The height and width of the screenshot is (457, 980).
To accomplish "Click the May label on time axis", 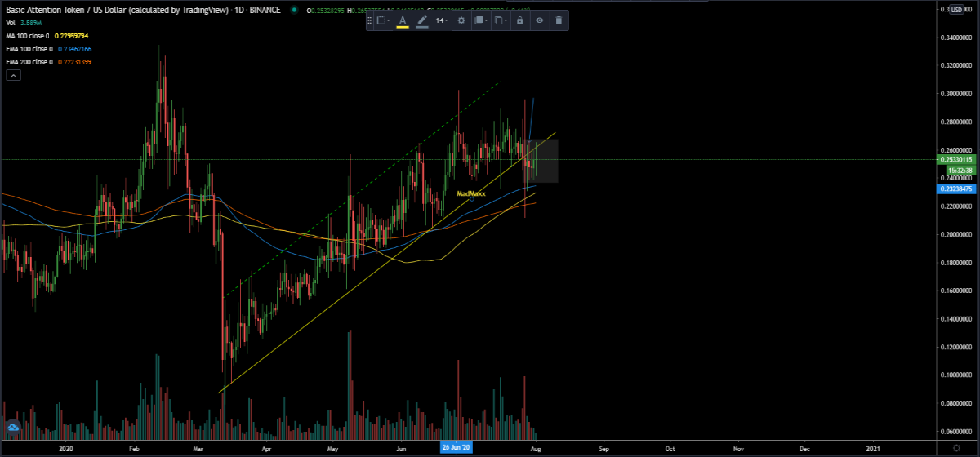I will click(332, 448).
